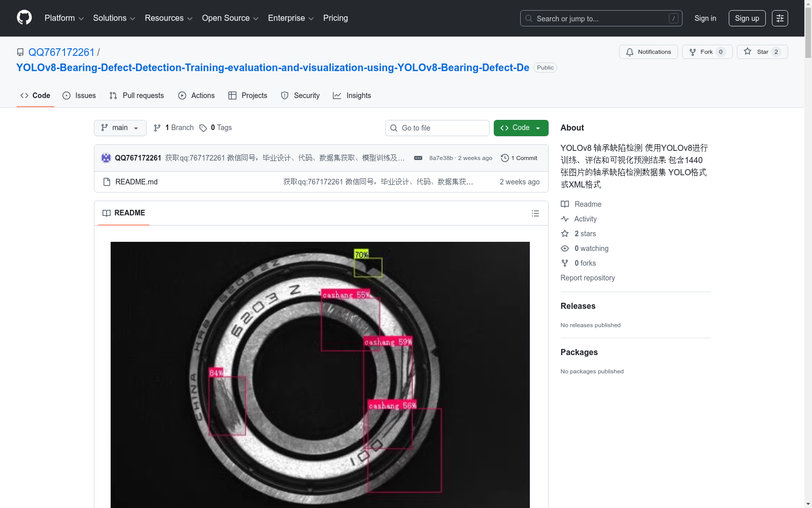Switch to the Pull requests tab
The height and width of the screenshot is (508, 812).
137,96
